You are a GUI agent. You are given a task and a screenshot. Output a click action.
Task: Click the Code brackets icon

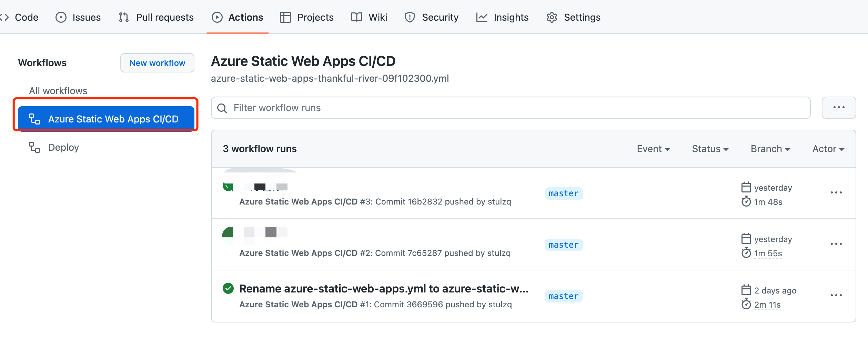[4, 17]
